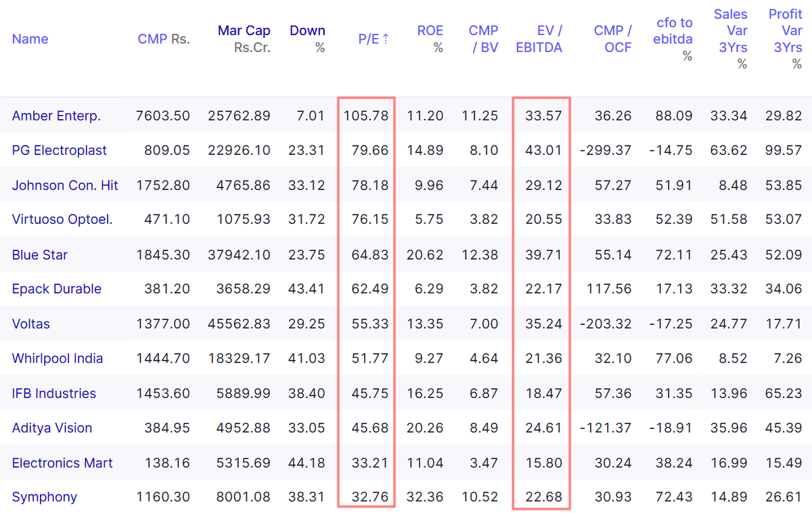Select Johnson Con. Hit sales var 8.48
Screen dimensions: 812x519
coord(733,185)
